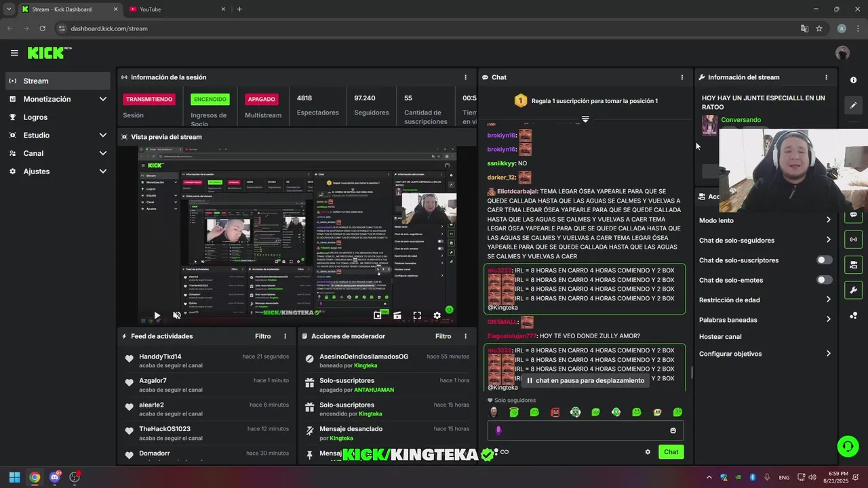The width and height of the screenshot is (868, 488).
Task: Click the purple microphone icon in the chat input
Action: pyautogui.click(x=498, y=430)
